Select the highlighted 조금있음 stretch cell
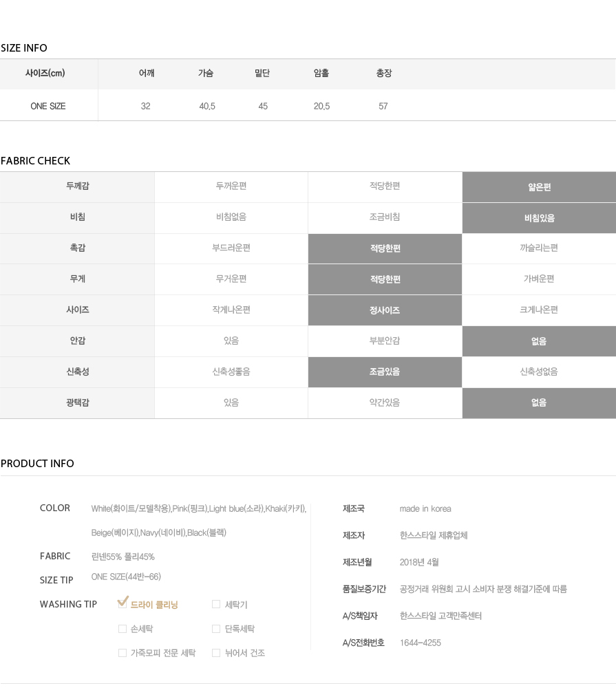 click(385, 372)
